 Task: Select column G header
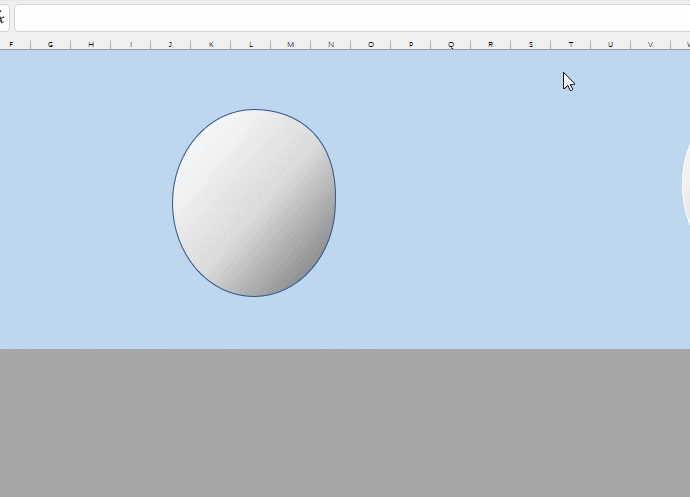click(x=50, y=44)
